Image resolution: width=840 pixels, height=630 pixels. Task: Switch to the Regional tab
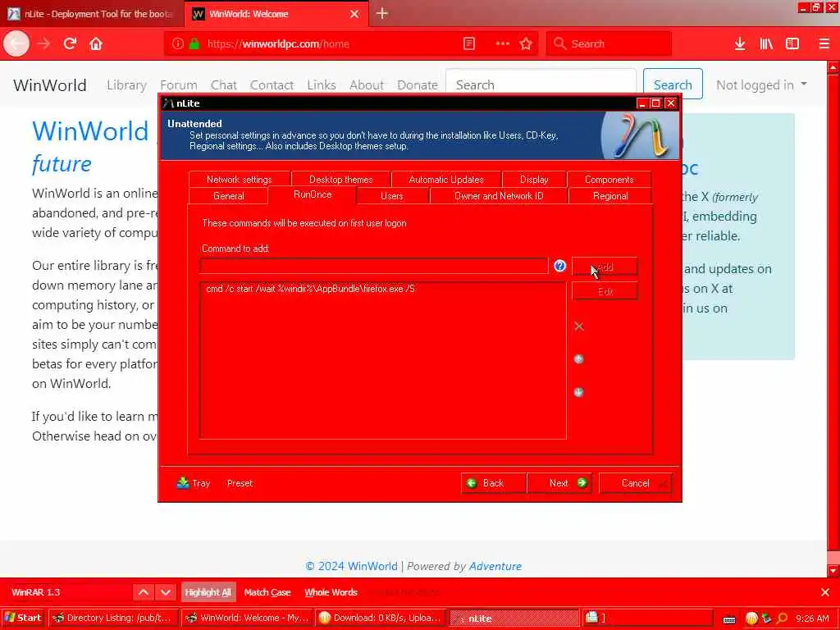coord(610,195)
